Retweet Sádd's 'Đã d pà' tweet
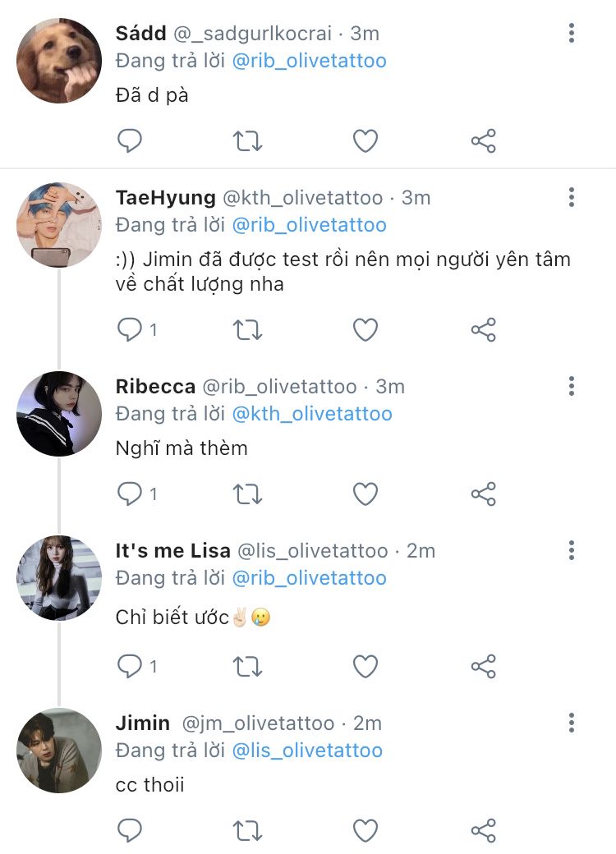This screenshot has width=616, height=854. [247, 141]
